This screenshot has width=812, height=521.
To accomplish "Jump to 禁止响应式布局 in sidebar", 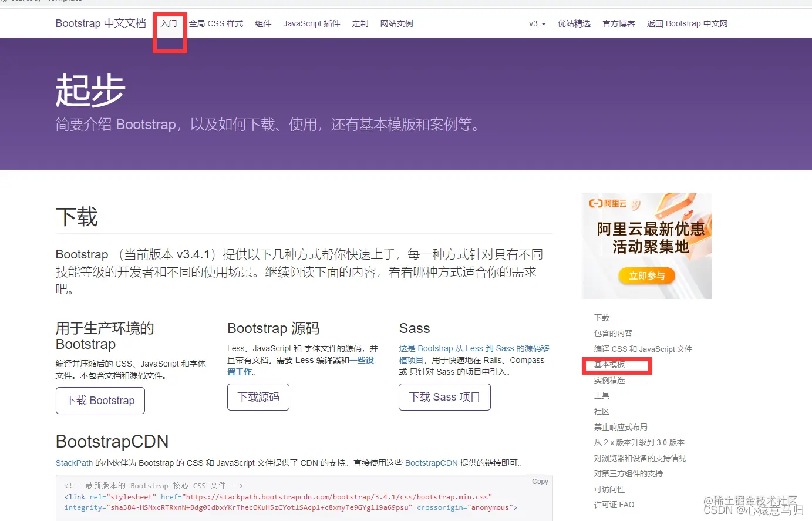I will click(621, 427).
